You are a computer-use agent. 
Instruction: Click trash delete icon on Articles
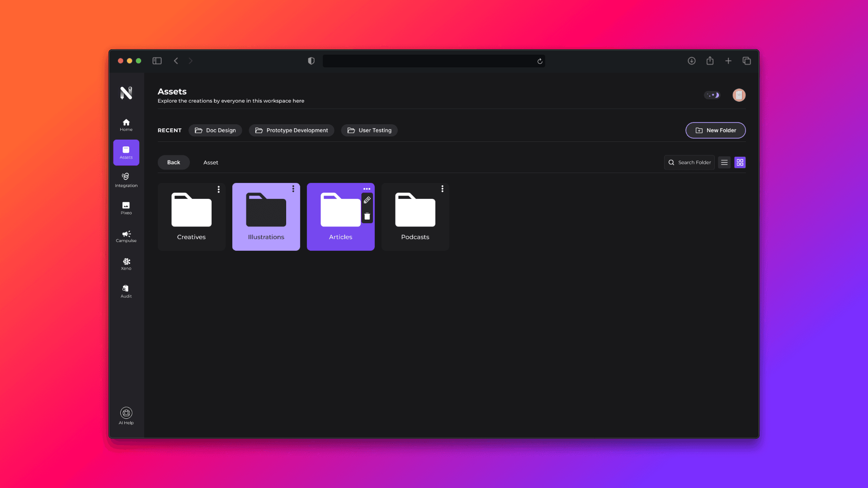pyautogui.click(x=367, y=216)
